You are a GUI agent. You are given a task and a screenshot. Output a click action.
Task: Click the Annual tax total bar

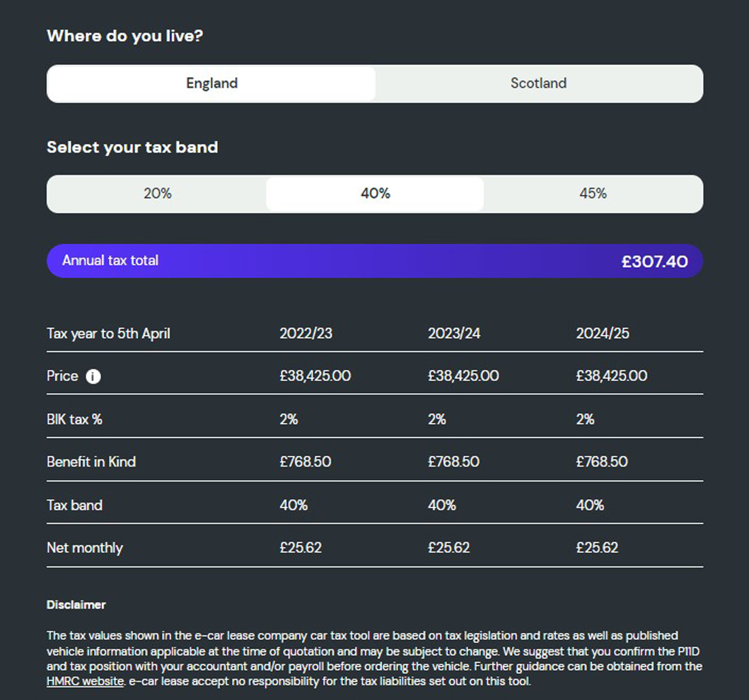[283, 261]
